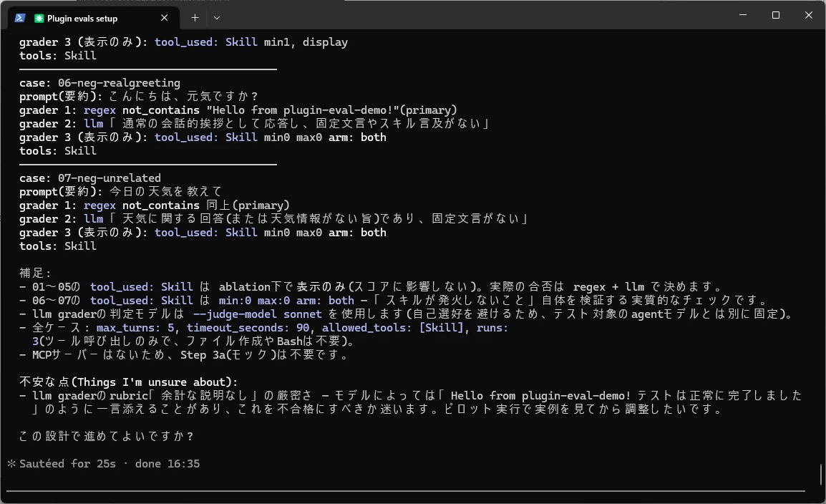Click the 'max_turns: 5' value
This screenshot has width=826, height=504.
click(x=135, y=328)
